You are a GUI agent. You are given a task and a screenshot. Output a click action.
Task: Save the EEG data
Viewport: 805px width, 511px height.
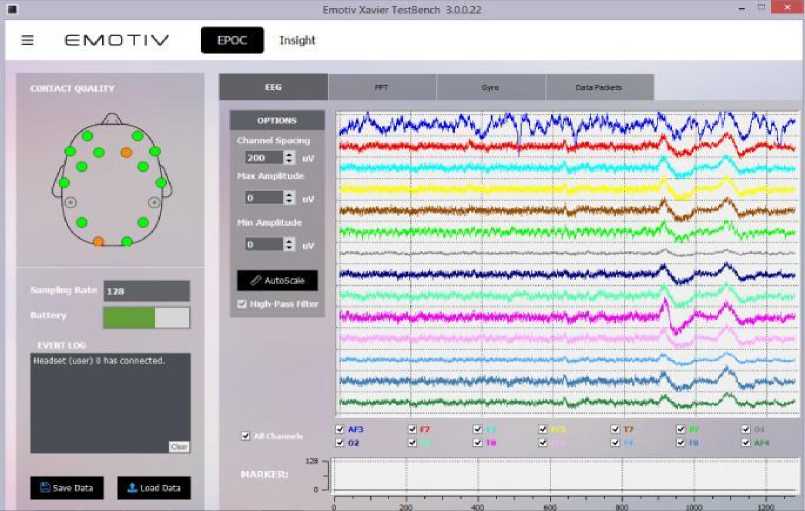coord(67,488)
